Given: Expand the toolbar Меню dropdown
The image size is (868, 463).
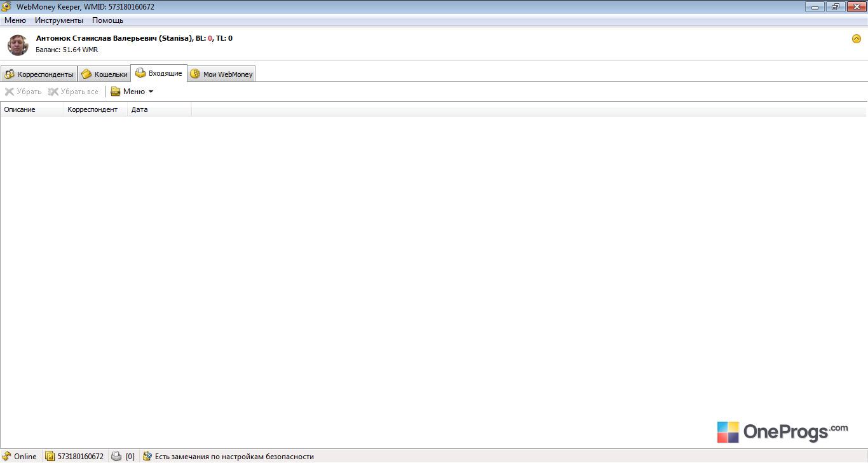Looking at the screenshot, I should point(132,92).
